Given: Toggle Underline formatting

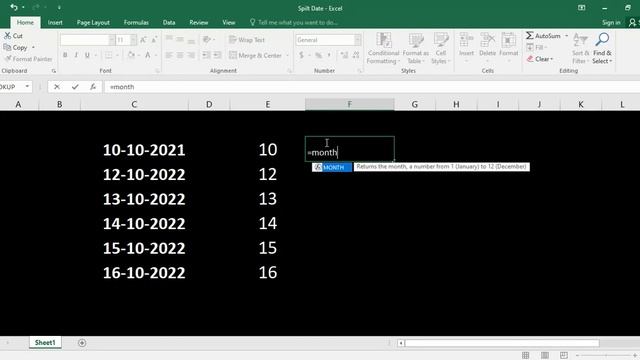Looking at the screenshot, I should 87,55.
